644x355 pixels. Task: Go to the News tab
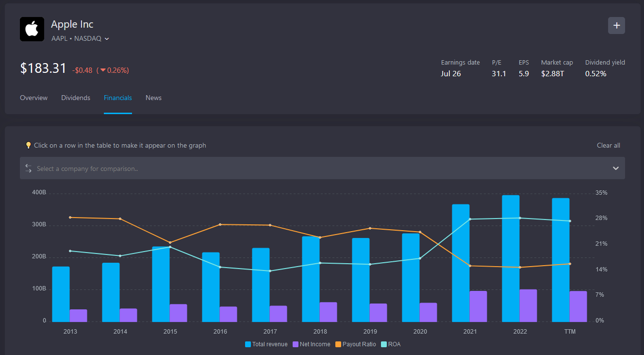(153, 98)
